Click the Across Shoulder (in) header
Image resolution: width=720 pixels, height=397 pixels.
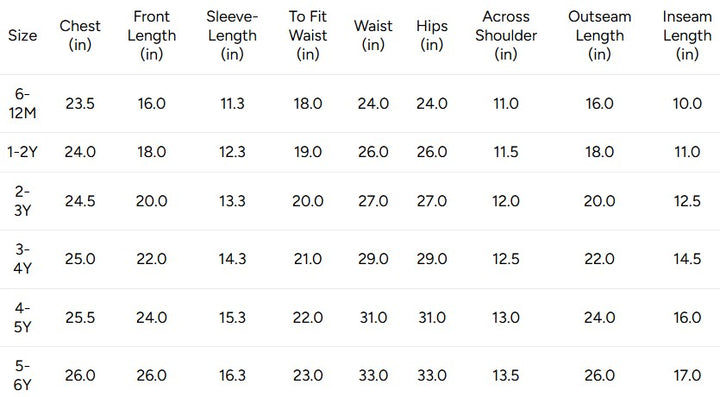506,35
